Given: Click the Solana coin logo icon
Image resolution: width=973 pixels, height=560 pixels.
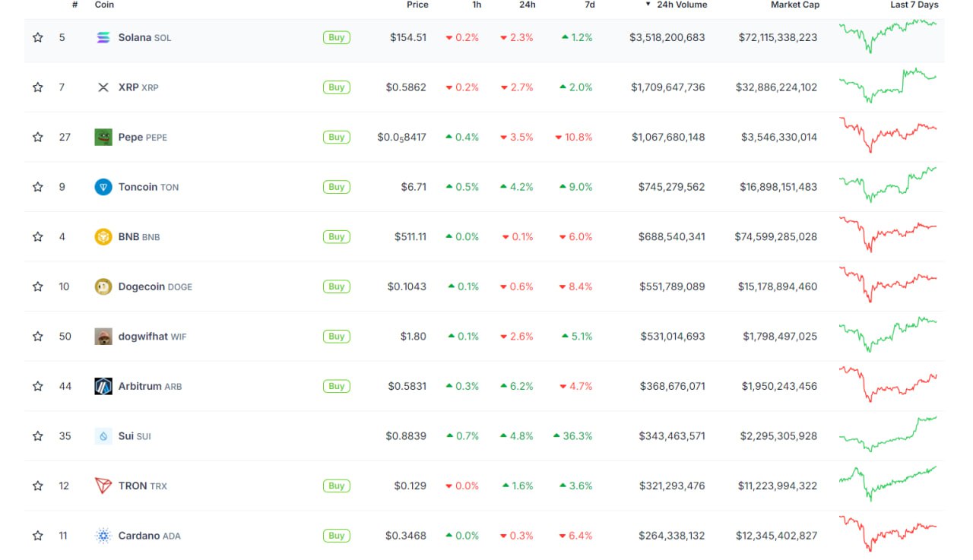Looking at the screenshot, I should coord(103,37).
